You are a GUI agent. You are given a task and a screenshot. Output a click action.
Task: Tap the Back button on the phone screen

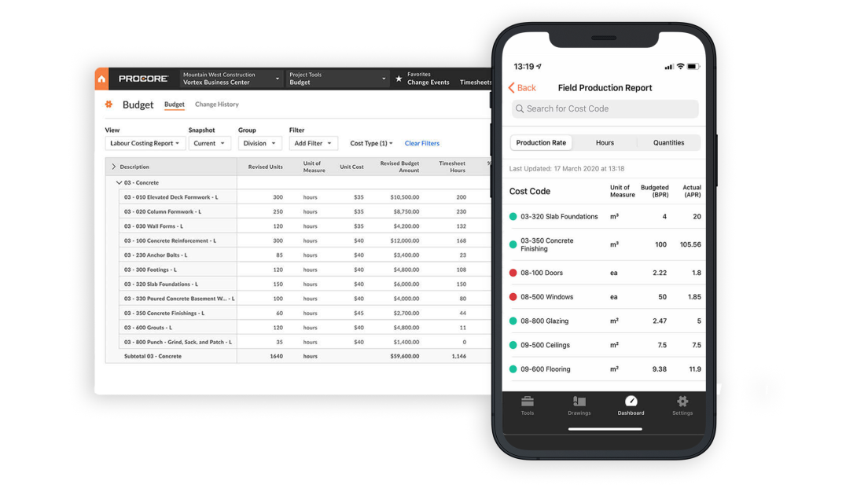[x=521, y=87]
